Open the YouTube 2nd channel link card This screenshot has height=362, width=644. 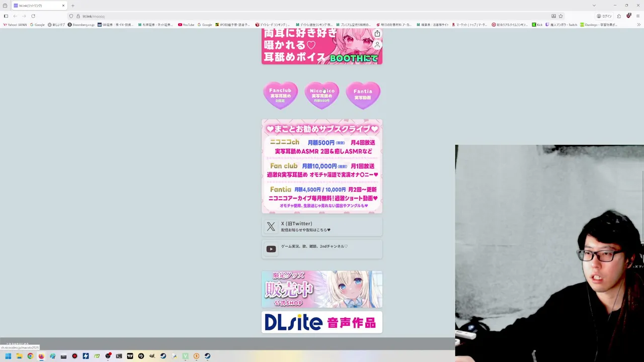(322, 249)
